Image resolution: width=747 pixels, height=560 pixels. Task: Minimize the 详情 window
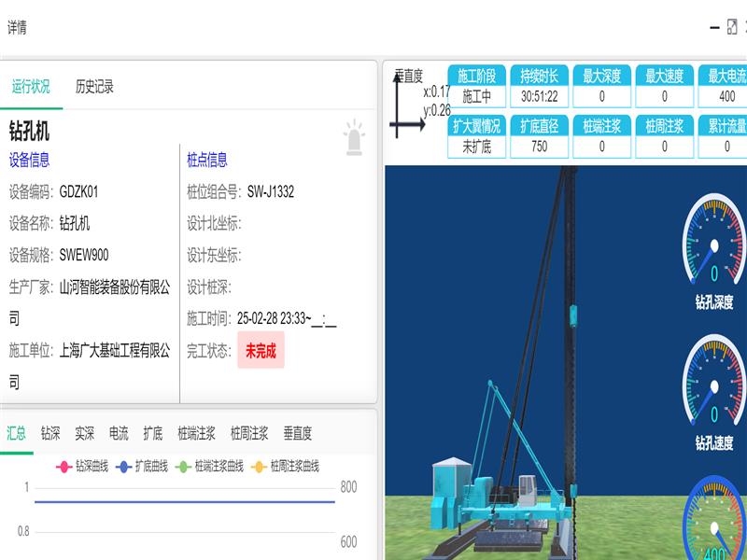click(x=713, y=28)
